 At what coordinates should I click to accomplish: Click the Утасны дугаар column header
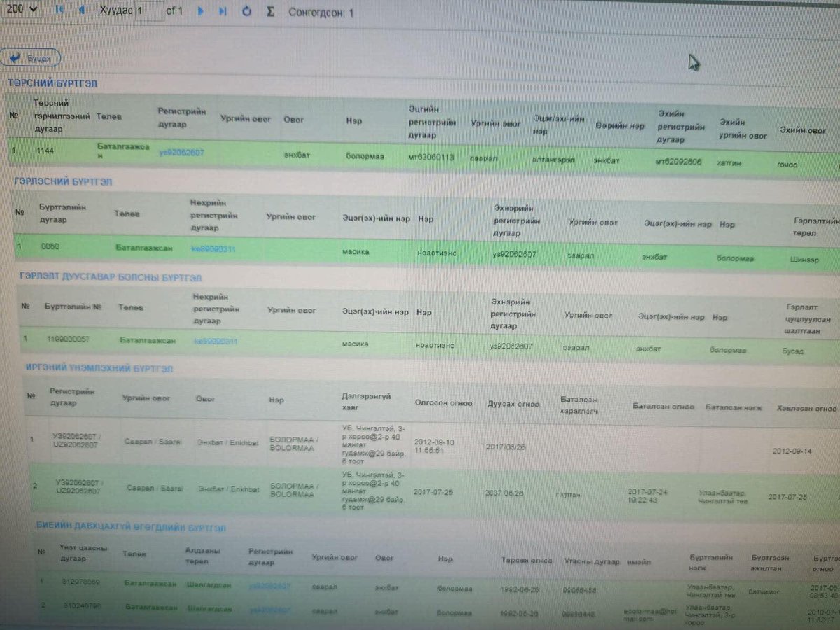(591, 561)
